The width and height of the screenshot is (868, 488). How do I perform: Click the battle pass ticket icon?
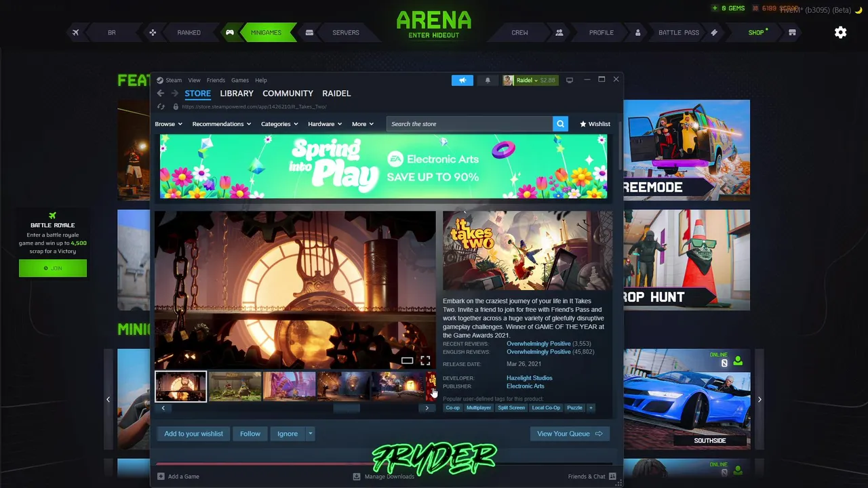pyautogui.click(x=714, y=33)
